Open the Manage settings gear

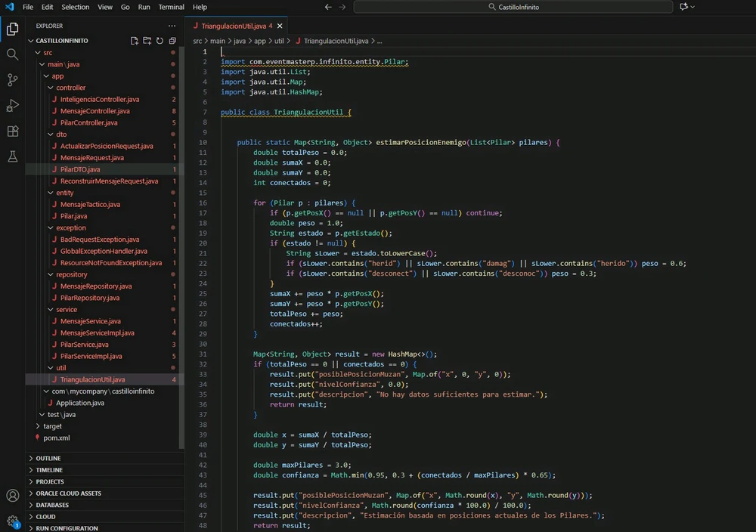[x=12, y=521]
